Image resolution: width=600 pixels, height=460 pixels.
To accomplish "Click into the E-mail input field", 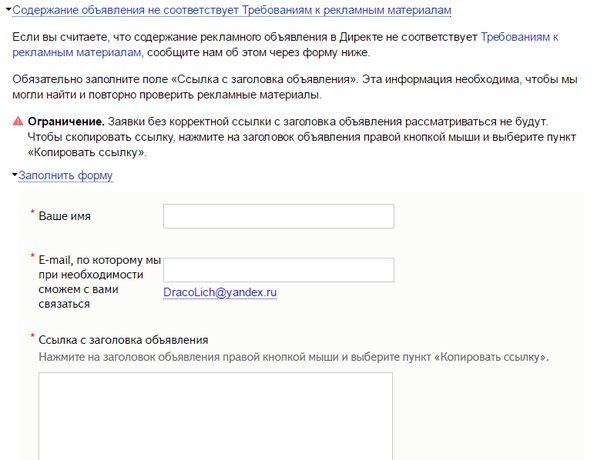I will click(x=278, y=270).
